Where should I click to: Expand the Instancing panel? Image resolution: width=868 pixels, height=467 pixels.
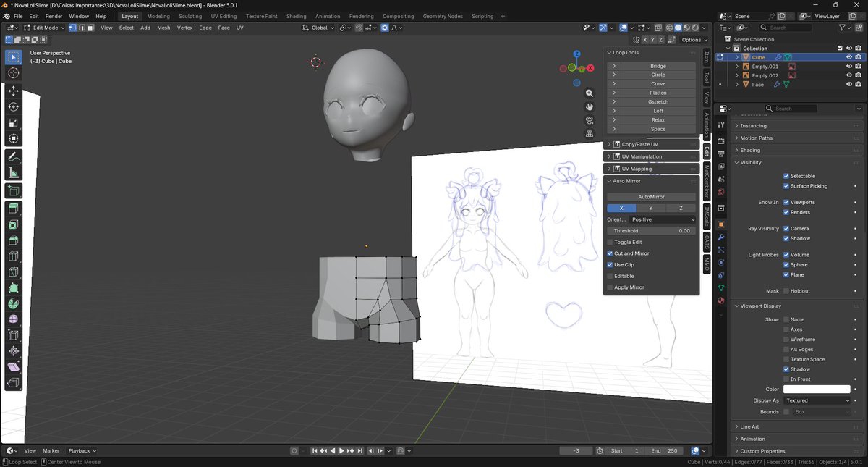pyautogui.click(x=798, y=126)
